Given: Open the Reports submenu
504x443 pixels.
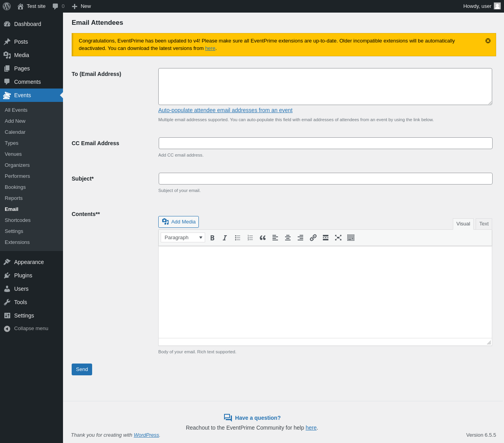Looking at the screenshot, I should click(x=31, y=198).
